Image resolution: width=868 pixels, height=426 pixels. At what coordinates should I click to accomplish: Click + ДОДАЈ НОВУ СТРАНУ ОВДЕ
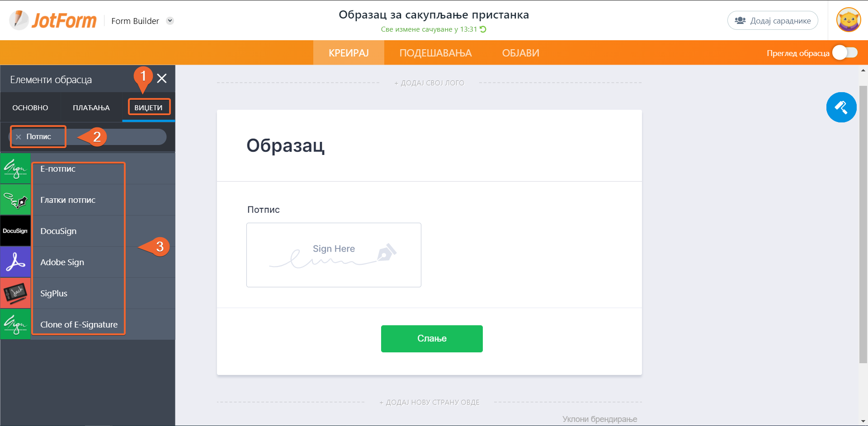point(429,403)
